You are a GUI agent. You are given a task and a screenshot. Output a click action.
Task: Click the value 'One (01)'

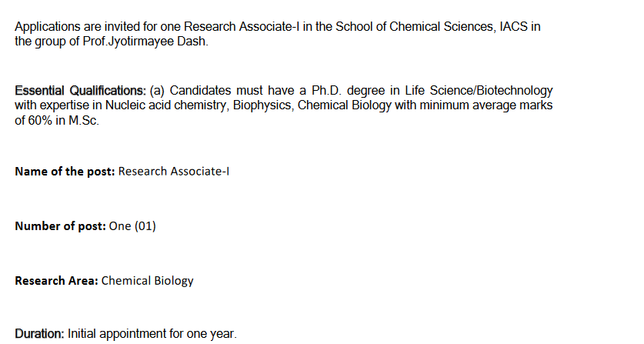[x=132, y=226]
